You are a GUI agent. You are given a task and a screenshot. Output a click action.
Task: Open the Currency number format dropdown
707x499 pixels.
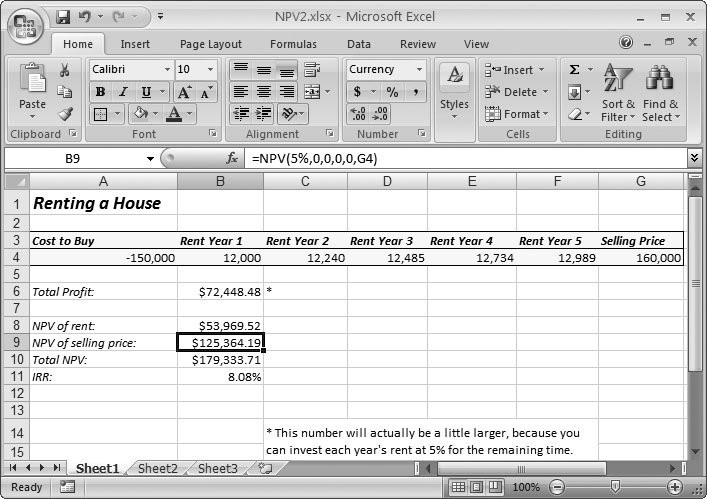(x=419, y=70)
